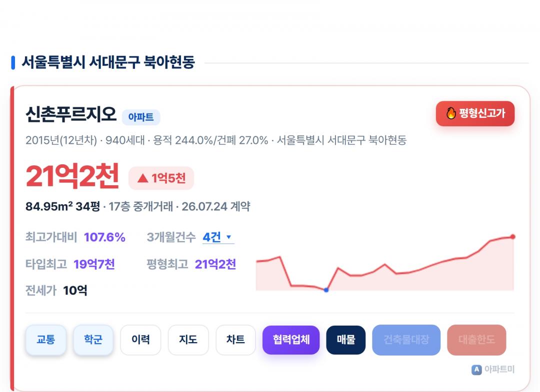540x392 pixels.
Task: Select the 학군 button
Action: coord(93,340)
